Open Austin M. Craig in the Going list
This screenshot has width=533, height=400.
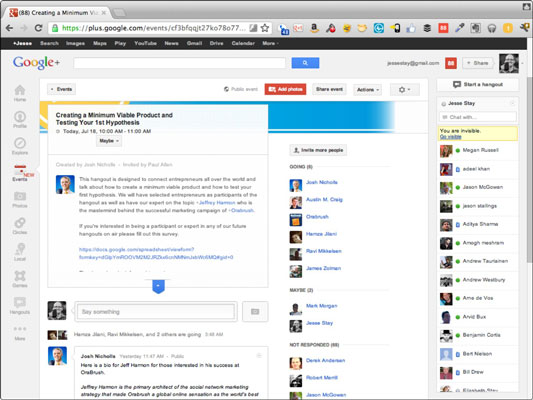coord(324,199)
